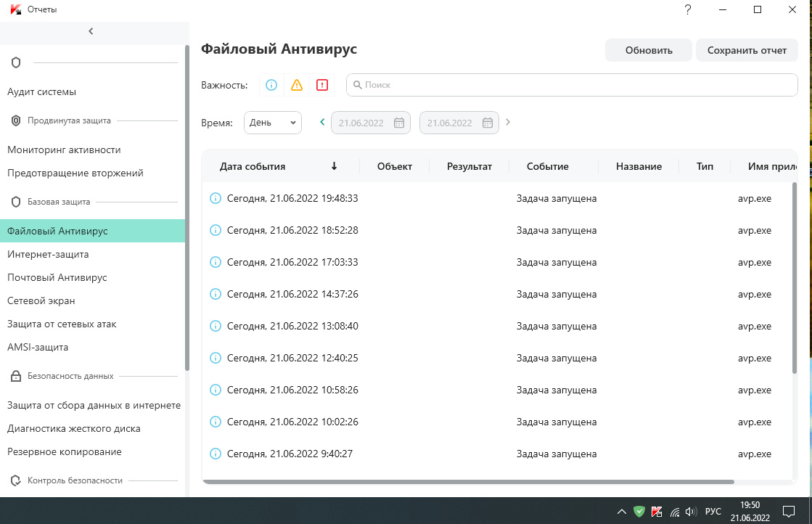This screenshot has width=812, height=524.
Task: Sort by the Событие column header
Action: (x=547, y=166)
